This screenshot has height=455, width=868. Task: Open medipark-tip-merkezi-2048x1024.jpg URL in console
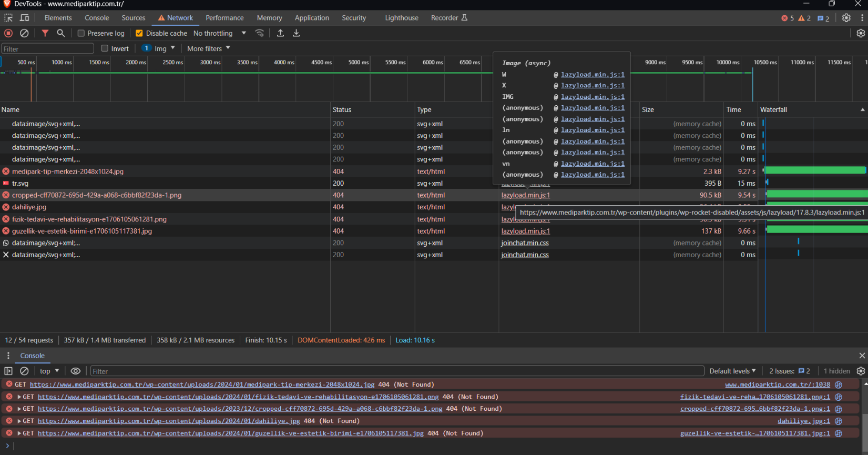pyautogui.click(x=202, y=385)
